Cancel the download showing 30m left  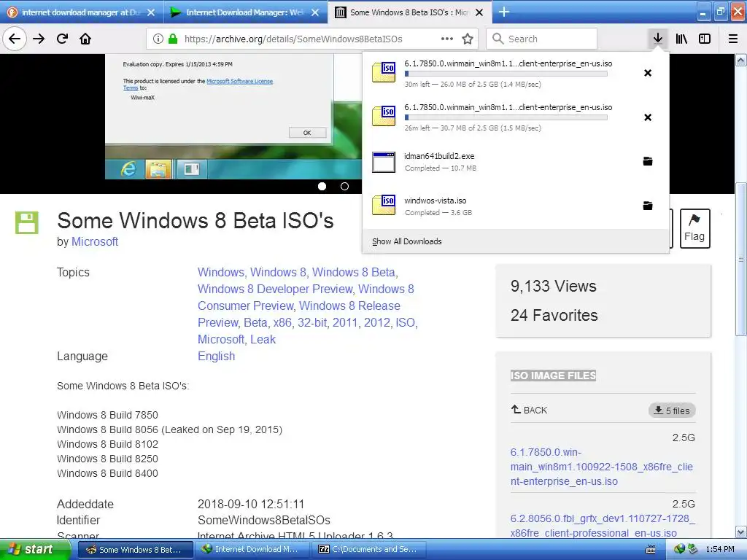click(x=648, y=73)
